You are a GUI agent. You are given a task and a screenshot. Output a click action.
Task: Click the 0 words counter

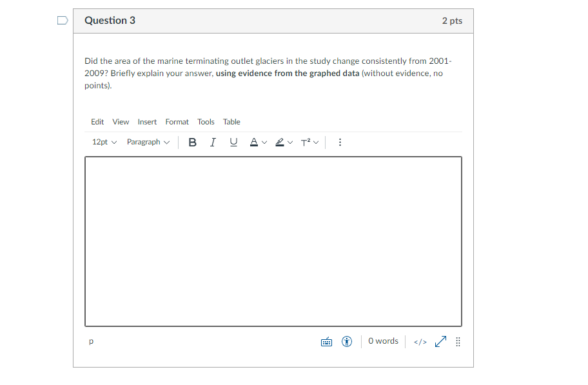383,341
